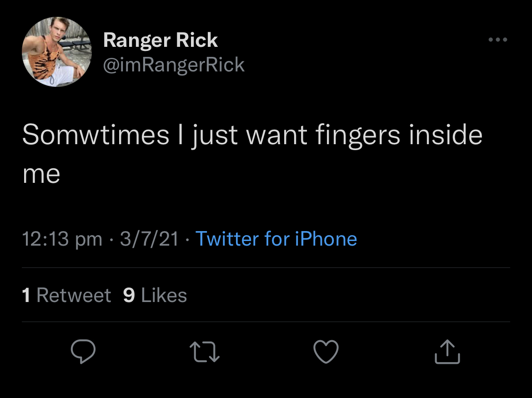Click the word 'Likes' in the stats row
This screenshot has height=398, width=532.
point(164,295)
